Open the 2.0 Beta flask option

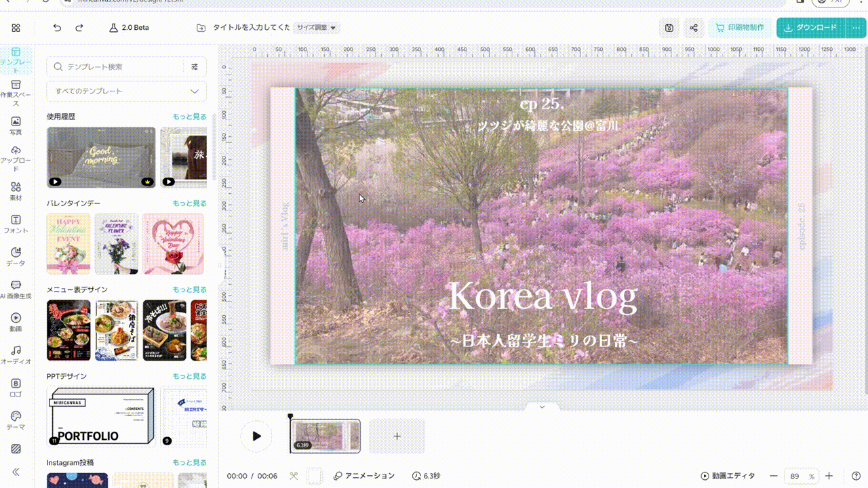coord(129,28)
